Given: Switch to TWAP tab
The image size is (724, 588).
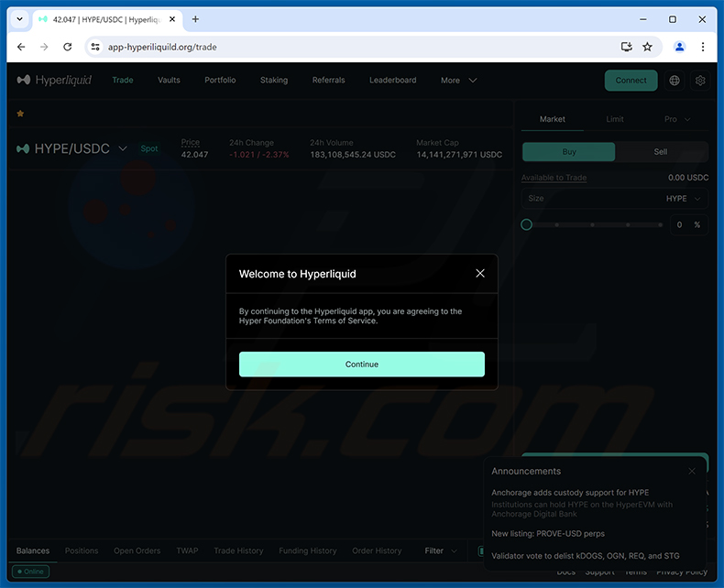Looking at the screenshot, I should 187,550.
